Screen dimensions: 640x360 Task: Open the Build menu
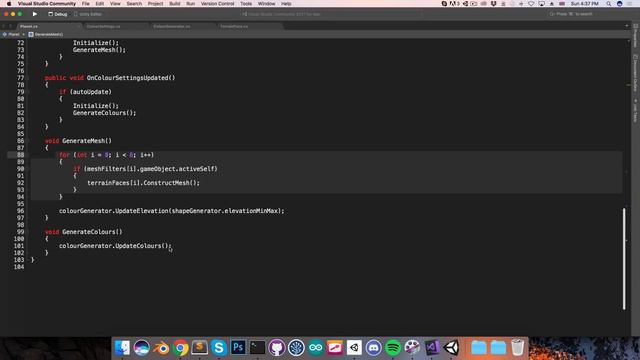coord(175,4)
